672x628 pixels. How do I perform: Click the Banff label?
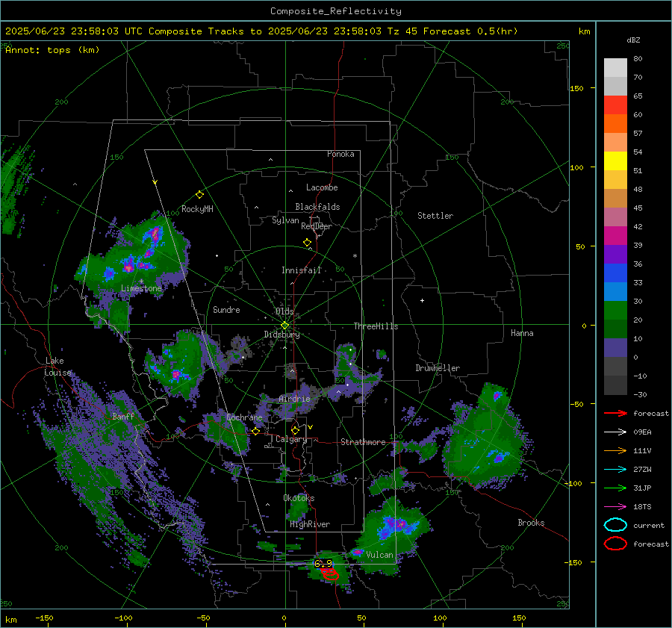tap(123, 416)
